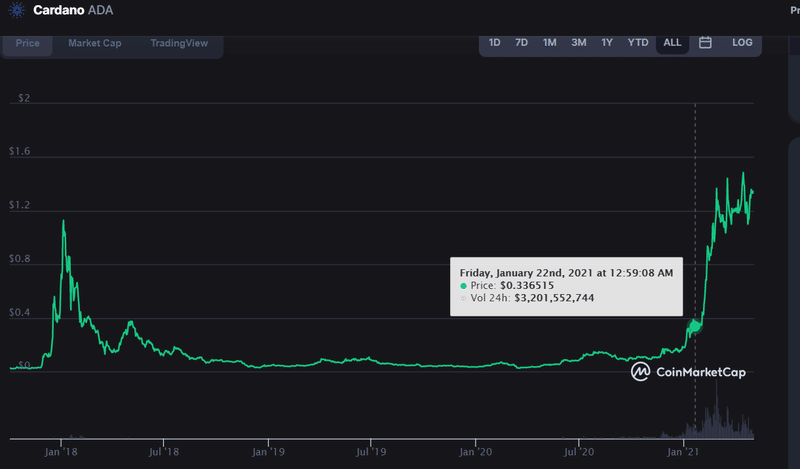This screenshot has height=469, width=800.
Task: Click the Jul '20 x-axis label
Action: (x=579, y=452)
